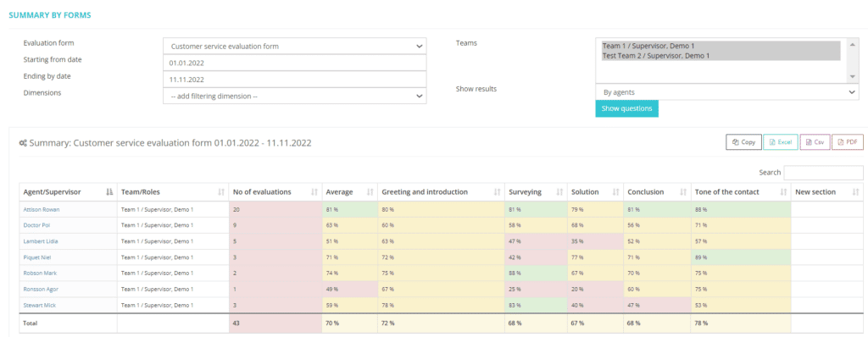868x337 pixels.
Task: Expand the add filtering dimension dropdown
Action: point(295,96)
